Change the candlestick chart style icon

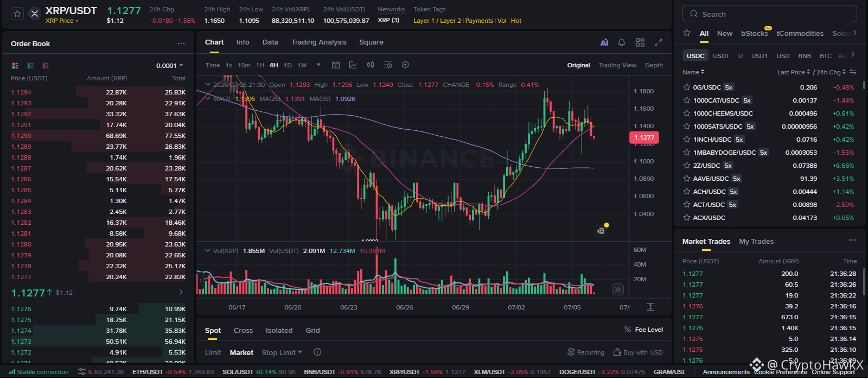371,65
